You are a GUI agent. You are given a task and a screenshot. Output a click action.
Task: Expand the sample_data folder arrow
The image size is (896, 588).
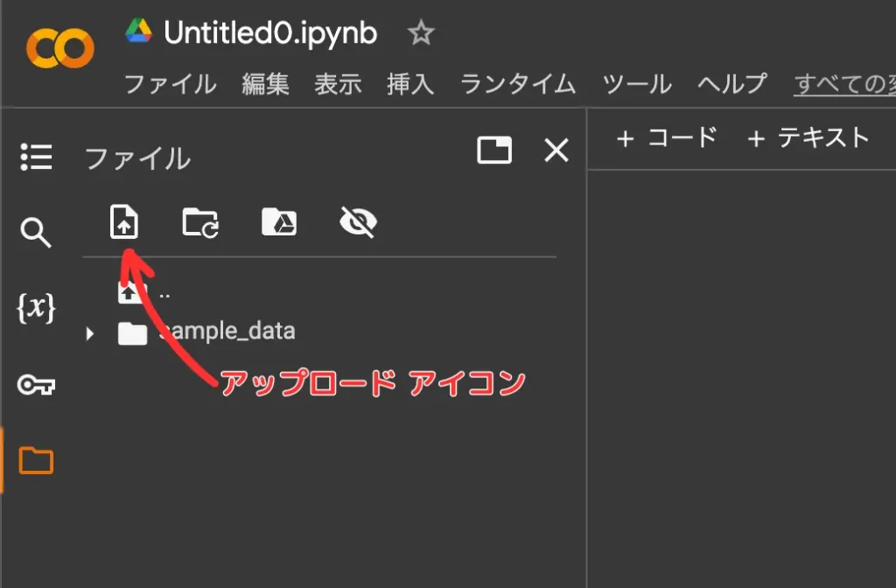pyautogui.click(x=90, y=333)
